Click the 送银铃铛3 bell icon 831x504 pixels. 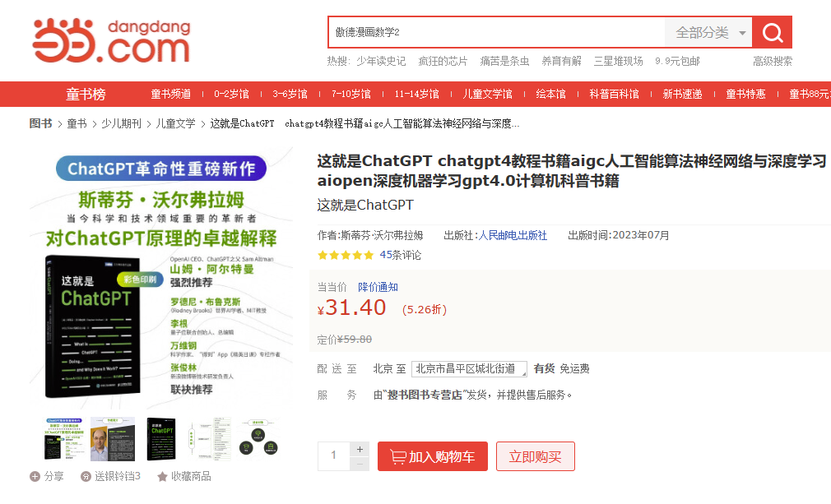tap(86, 476)
